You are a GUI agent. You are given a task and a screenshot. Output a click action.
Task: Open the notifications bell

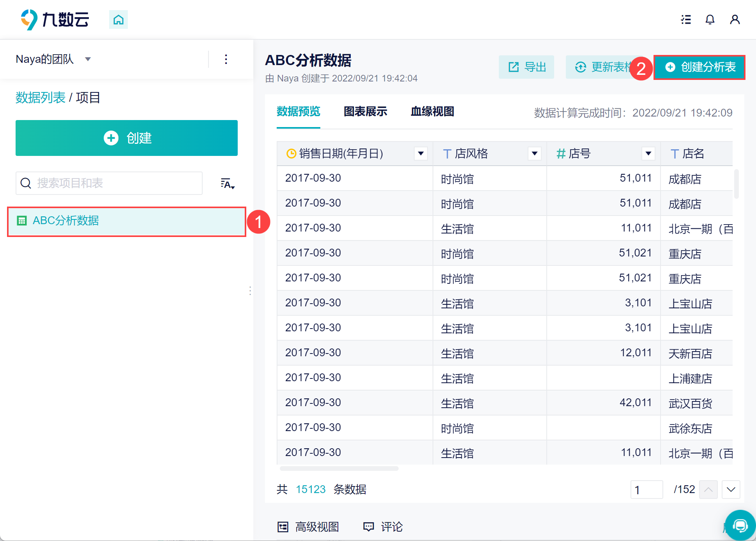pos(710,19)
